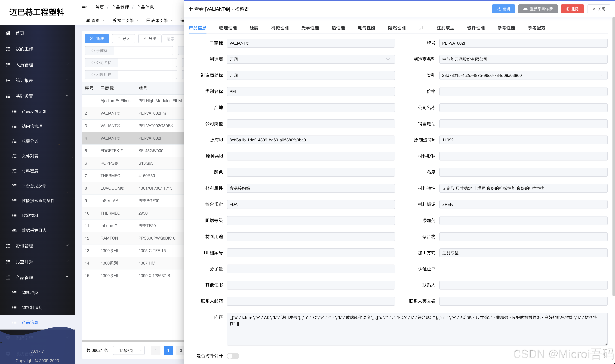Click the 编辑 button
The height and width of the screenshot is (364, 615).
click(503, 9)
